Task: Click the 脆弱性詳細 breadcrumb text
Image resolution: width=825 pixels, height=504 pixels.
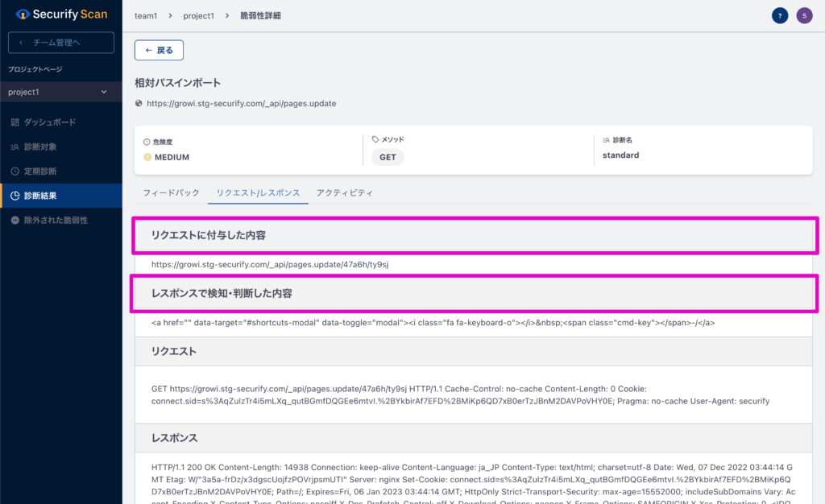Action: 260,16
